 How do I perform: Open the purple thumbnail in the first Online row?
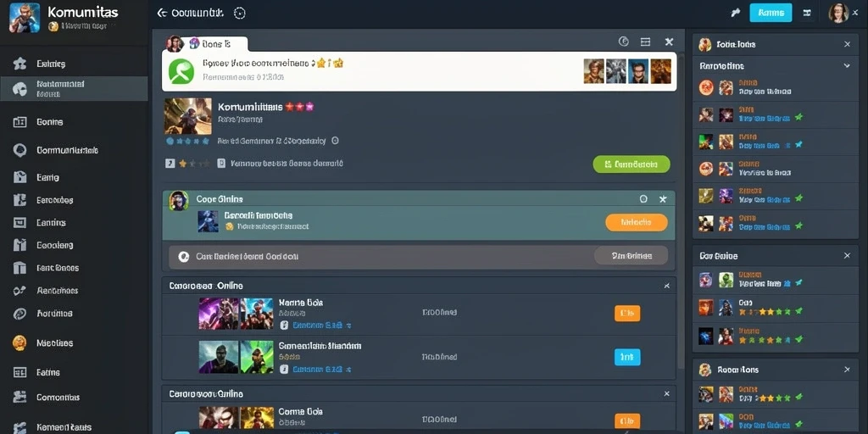tap(219, 314)
